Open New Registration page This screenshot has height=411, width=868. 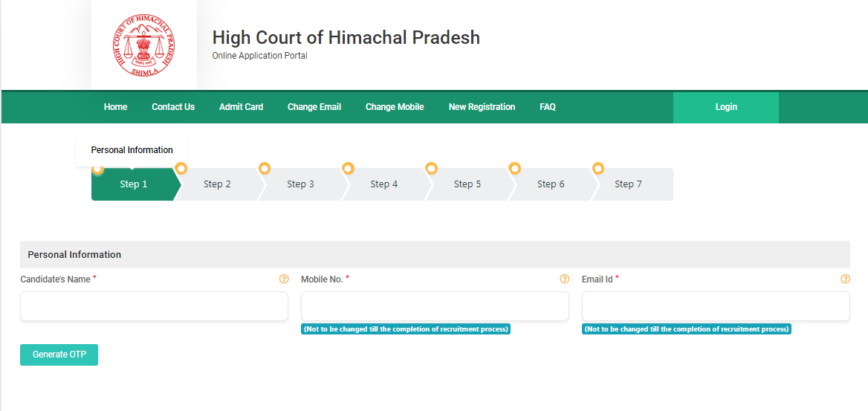pyautogui.click(x=482, y=107)
